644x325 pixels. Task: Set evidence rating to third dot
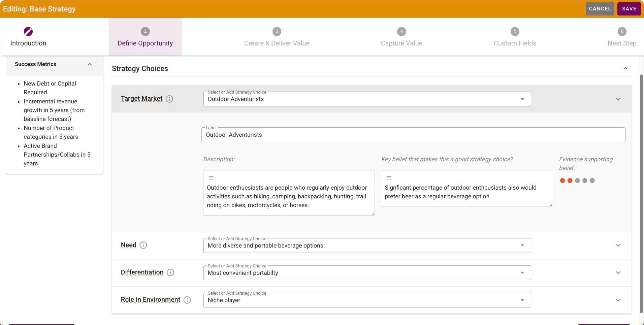click(577, 181)
